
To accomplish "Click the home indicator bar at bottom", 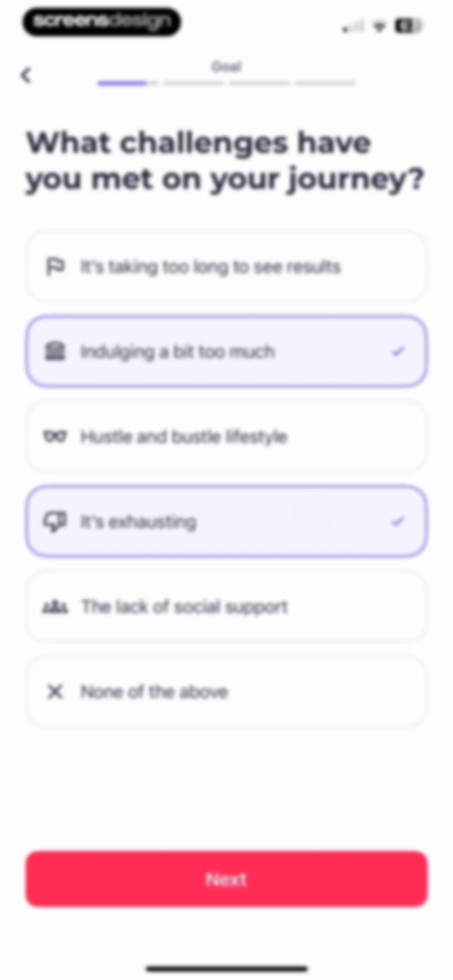I will [x=227, y=969].
